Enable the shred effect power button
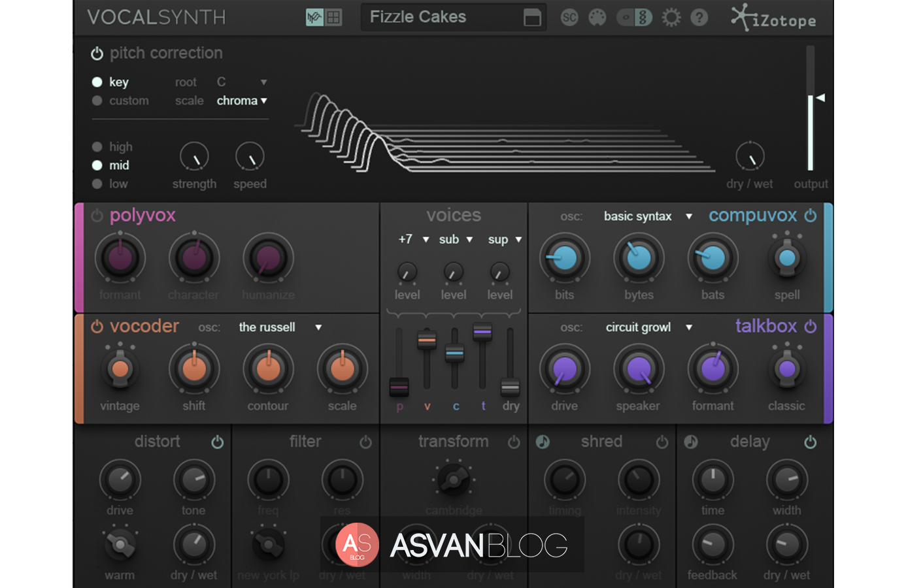This screenshot has width=906, height=588. 662,442
